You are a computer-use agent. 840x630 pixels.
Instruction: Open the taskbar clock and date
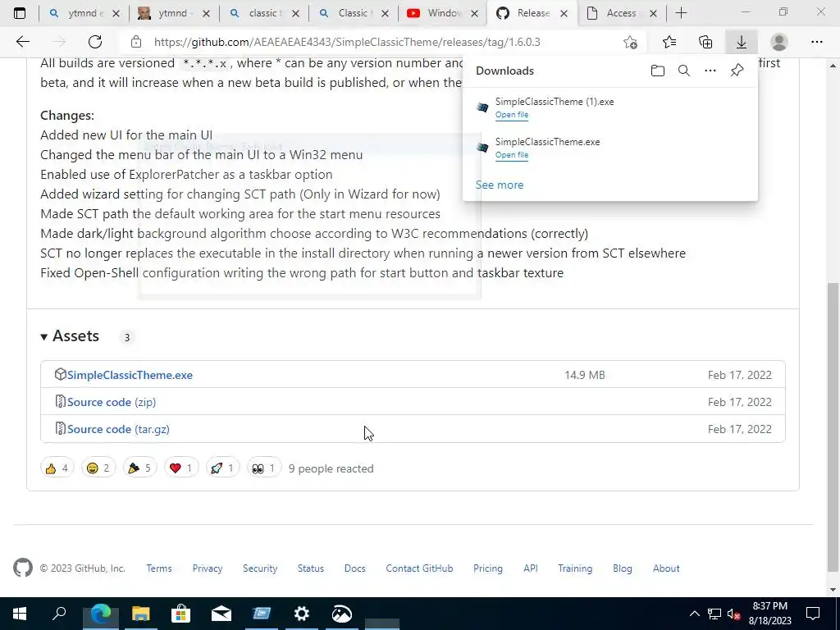(x=769, y=614)
